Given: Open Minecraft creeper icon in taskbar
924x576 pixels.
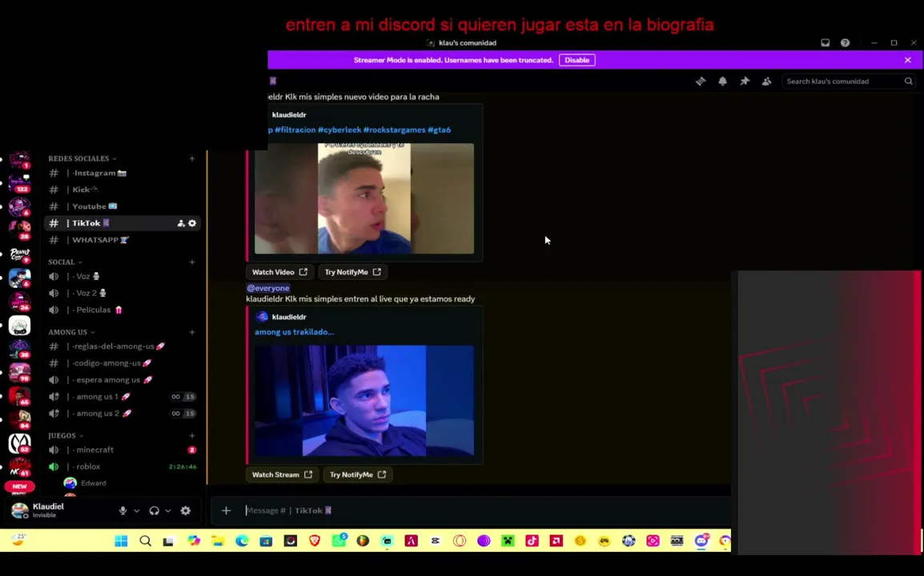Looking at the screenshot, I should [508, 541].
